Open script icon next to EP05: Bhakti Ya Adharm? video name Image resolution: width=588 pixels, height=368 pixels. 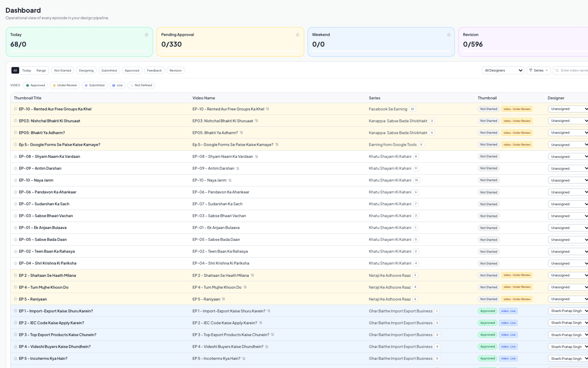[241, 133]
